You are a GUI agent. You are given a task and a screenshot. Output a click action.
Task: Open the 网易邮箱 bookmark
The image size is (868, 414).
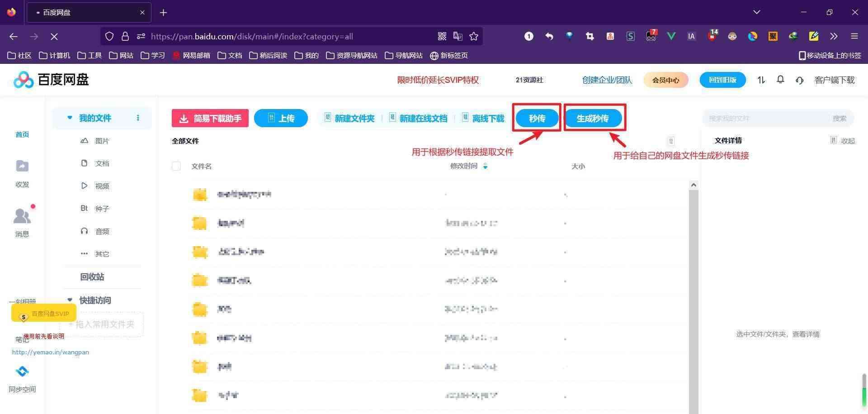(192, 55)
